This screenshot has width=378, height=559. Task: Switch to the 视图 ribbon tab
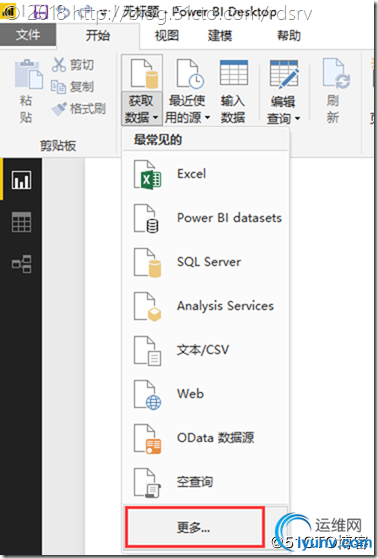tap(167, 35)
